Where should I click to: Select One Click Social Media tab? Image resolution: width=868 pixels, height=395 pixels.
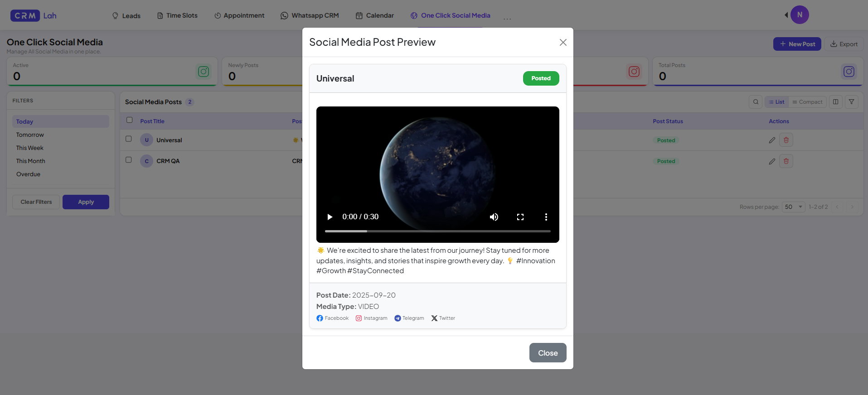[x=451, y=15]
